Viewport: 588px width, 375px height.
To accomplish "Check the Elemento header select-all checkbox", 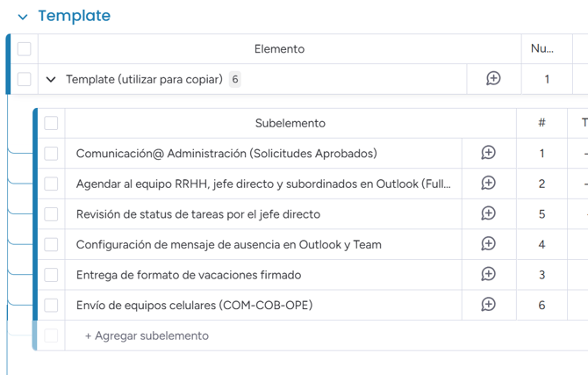I will tap(25, 49).
